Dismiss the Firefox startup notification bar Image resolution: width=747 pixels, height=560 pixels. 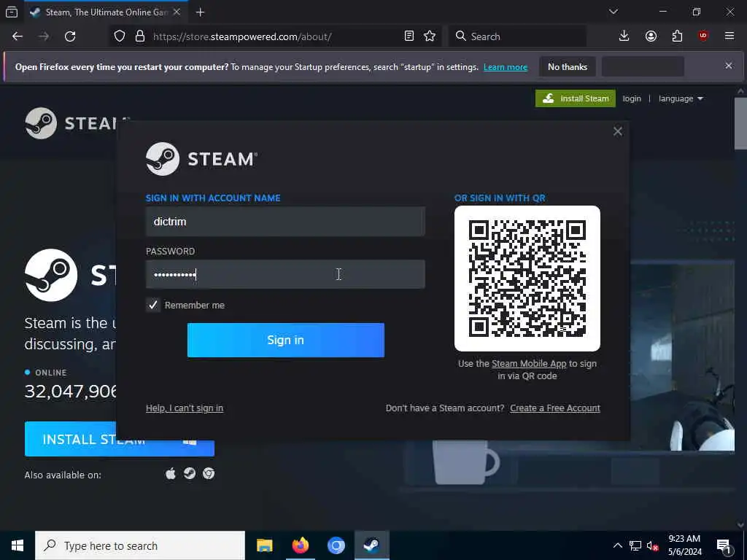click(x=729, y=66)
